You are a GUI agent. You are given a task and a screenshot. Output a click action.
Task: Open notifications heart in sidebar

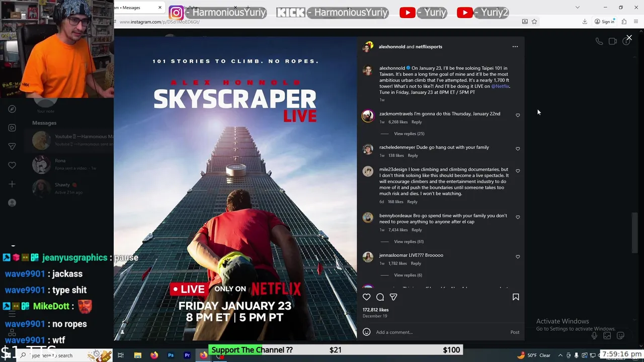[12, 165]
